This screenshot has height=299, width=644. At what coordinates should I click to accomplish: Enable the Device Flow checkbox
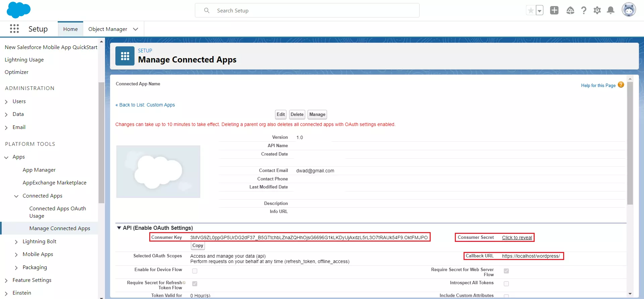click(x=195, y=271)
